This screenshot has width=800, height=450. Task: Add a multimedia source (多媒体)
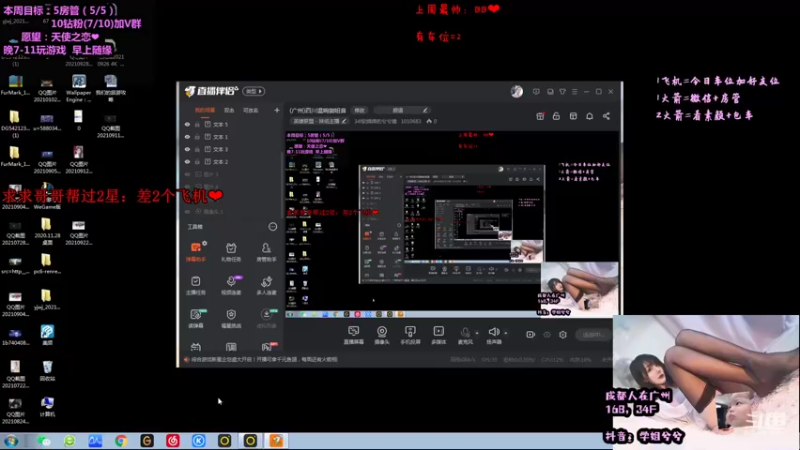click(439, 335)
